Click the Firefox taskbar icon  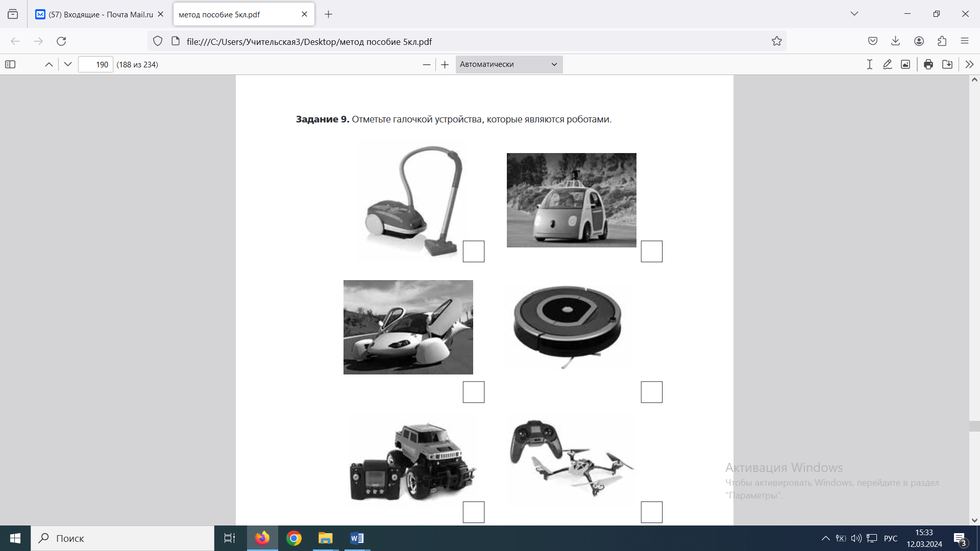262,538
